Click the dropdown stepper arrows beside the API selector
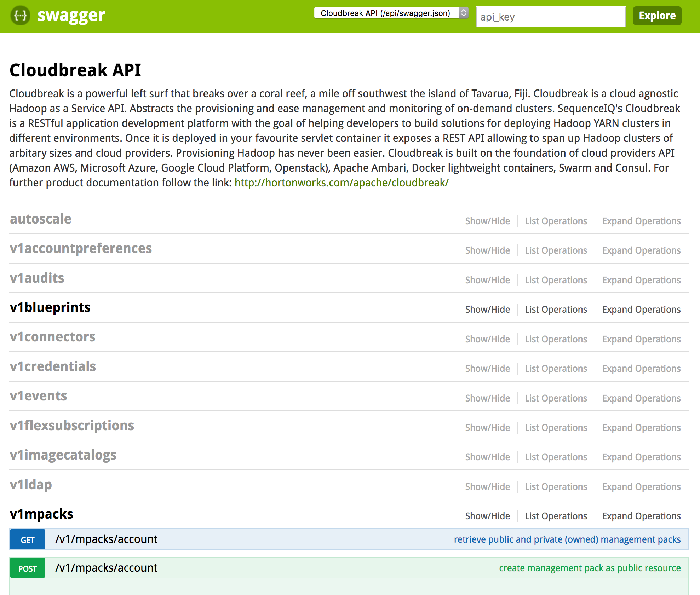Image resolution: width=700 pixels, height=595 pixels. [464, 14]
